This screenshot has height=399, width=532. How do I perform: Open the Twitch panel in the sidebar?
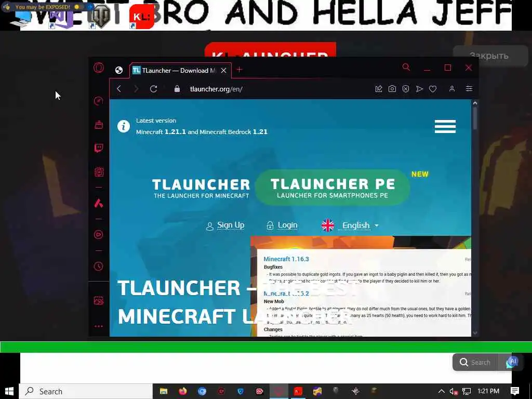[99, 148]
